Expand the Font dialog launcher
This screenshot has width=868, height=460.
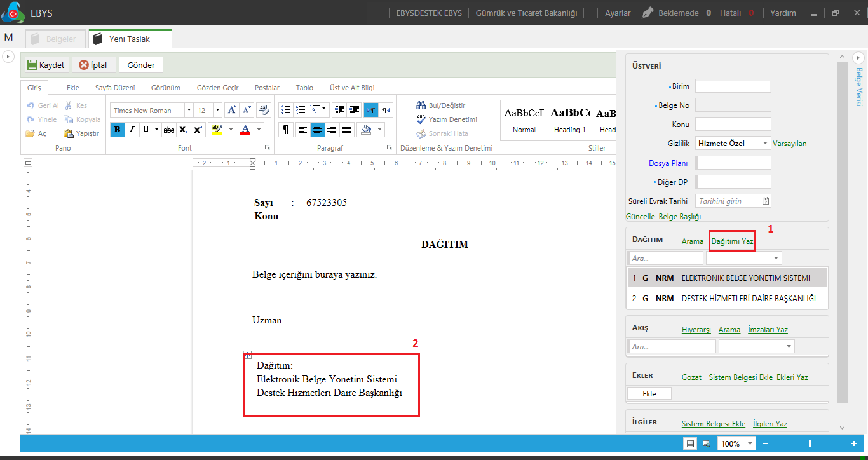point(267,147)
